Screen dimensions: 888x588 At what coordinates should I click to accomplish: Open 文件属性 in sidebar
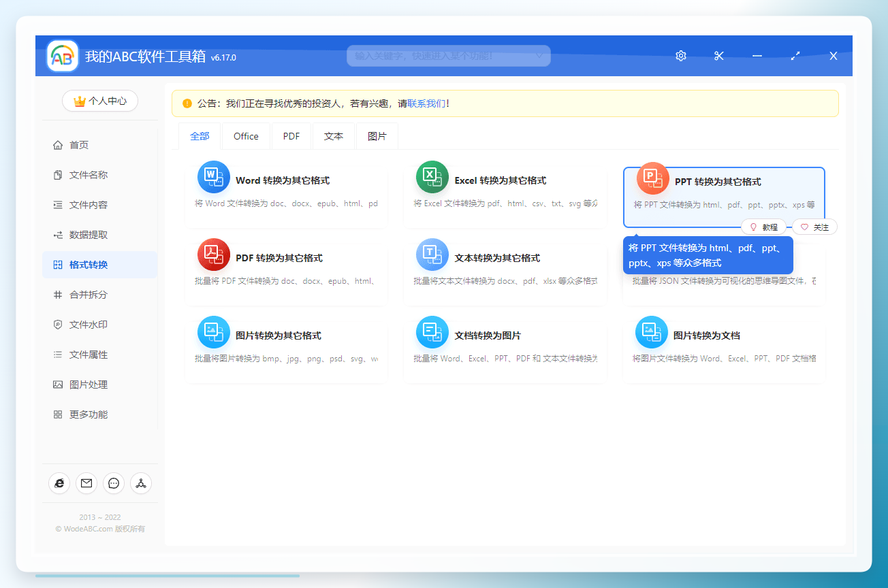tap(100, 355)
